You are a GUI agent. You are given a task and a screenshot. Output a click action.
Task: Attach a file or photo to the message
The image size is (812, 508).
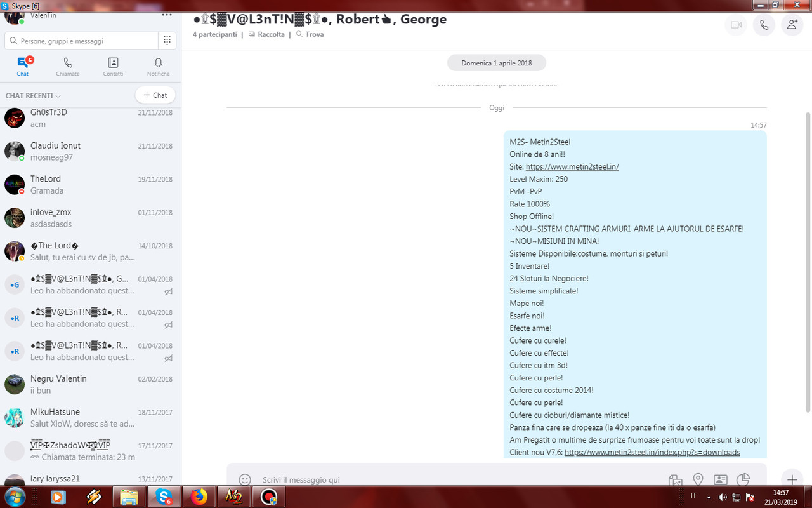(x=675, y=479)
